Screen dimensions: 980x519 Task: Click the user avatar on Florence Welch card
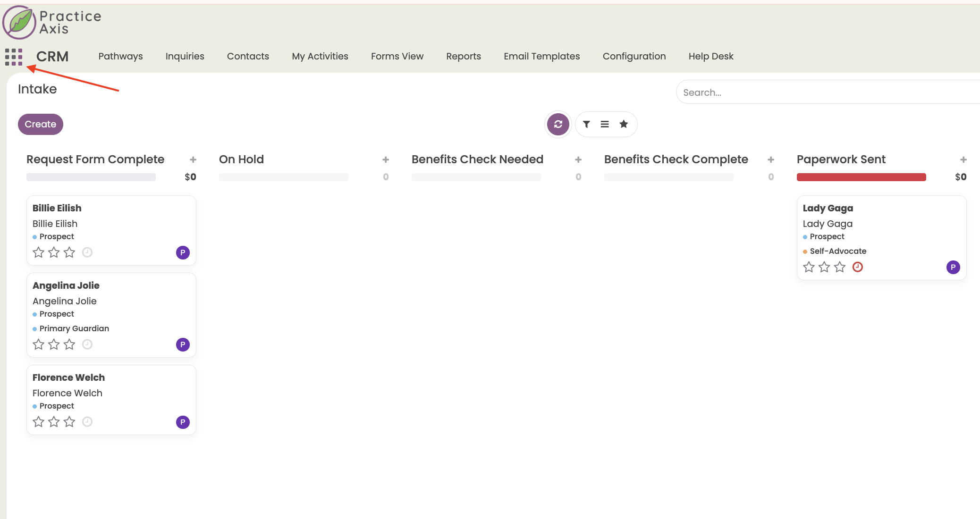pos(183,422)
